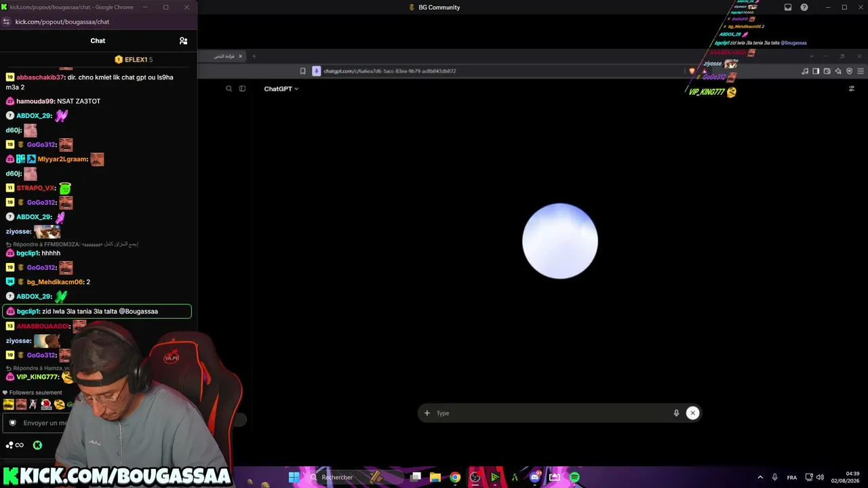Open File Explorer from the taskbar
This screenshot has width=868, height=488.
435,477
